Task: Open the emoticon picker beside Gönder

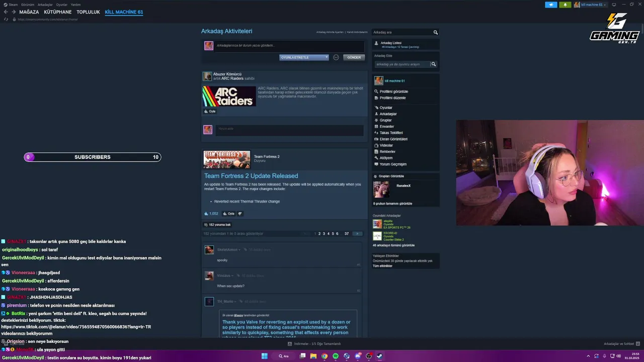Action: tap(336, 57)
